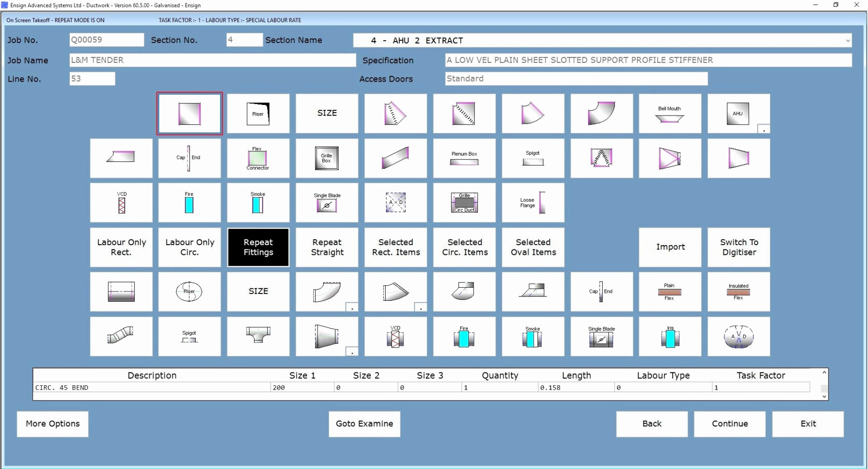Image resolution: width=868 pixels, height=469 pixels.
Task: Toggle the Repeat Fittings mode
Action: point(258,247)
